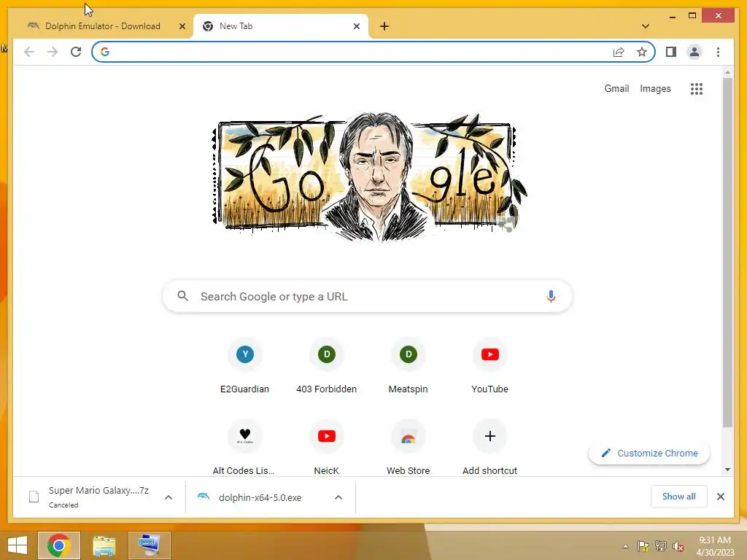This screenshot has height=560, width=747.
Task: Switch to Dolphin Emulator - Download tab
Action: 104,26
